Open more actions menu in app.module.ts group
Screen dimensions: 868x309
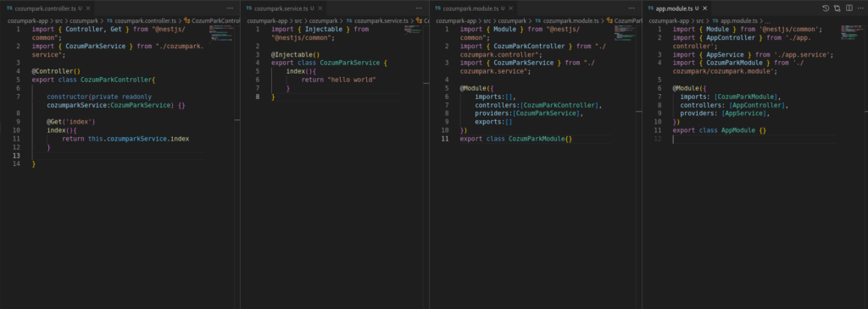coord(860,8)
